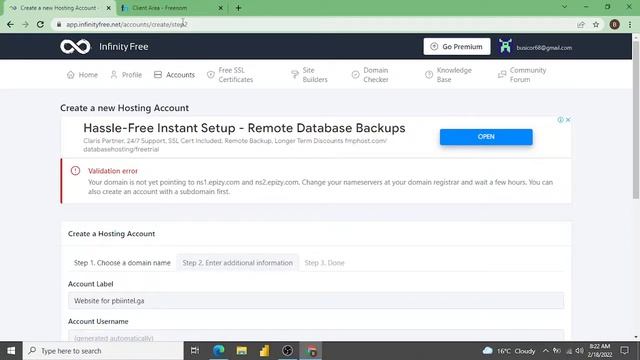Open File Explorer from the taskbar
Image resolution: width=640 pixels, height=360 pixels.
pos(242,351)
